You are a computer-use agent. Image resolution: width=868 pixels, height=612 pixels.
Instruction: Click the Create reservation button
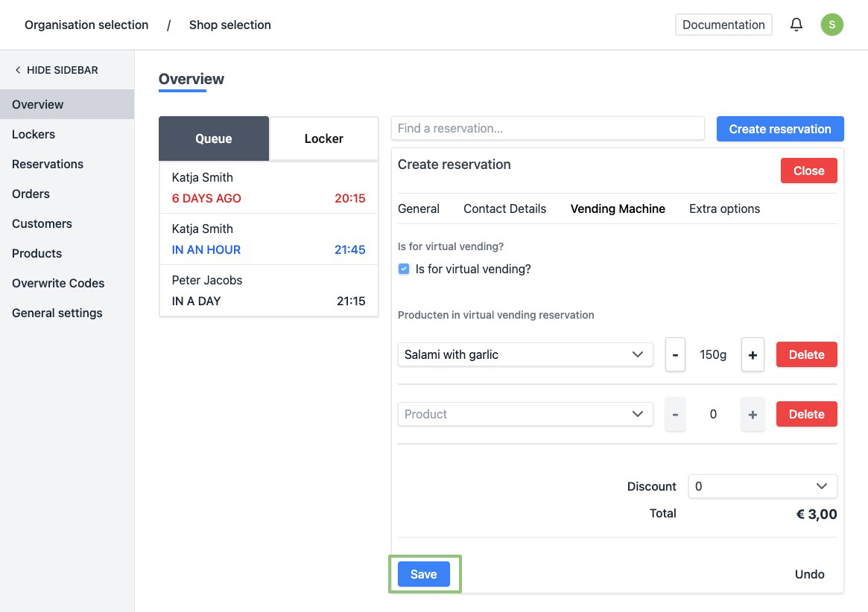point(779,129)
